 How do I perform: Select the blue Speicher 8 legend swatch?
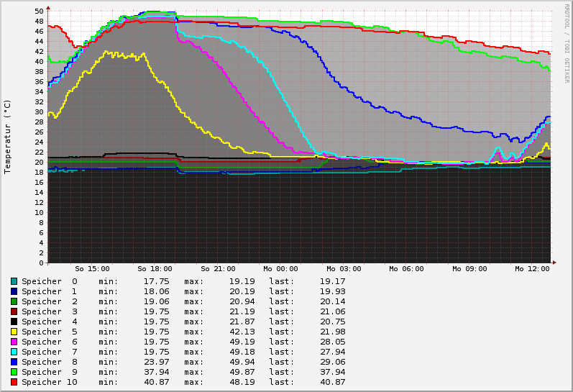14,362
